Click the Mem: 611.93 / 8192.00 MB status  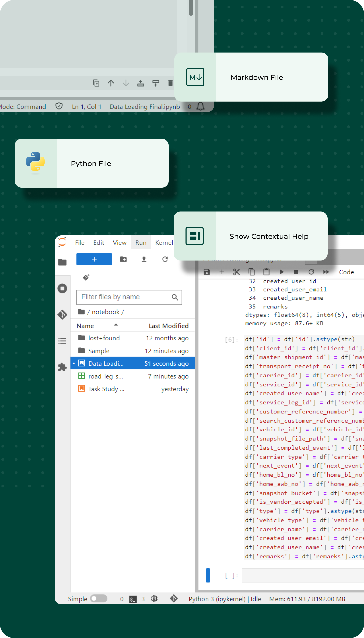point(307,599)
